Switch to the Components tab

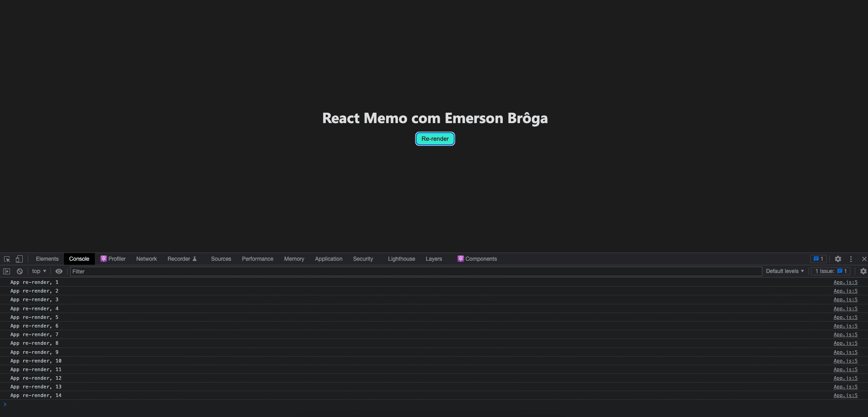coord(477,258)
